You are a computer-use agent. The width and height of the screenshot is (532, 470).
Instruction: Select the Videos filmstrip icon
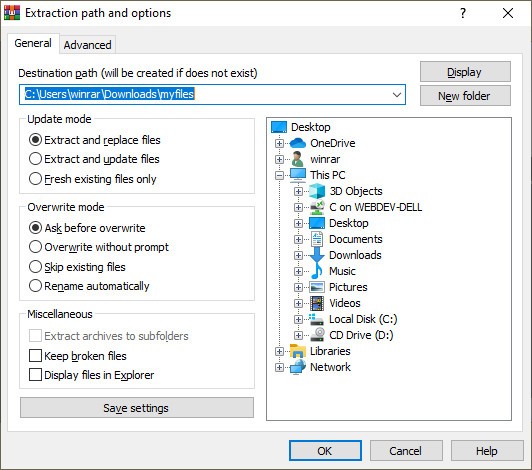[317, 303]
